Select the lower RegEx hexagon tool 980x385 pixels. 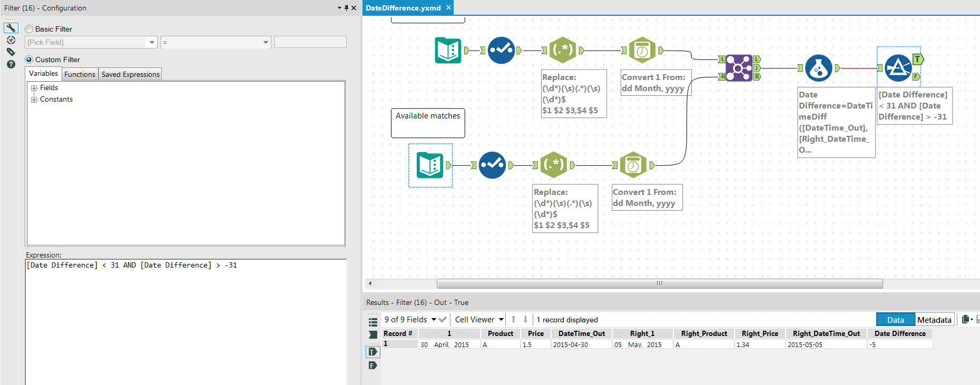(554, 165)
